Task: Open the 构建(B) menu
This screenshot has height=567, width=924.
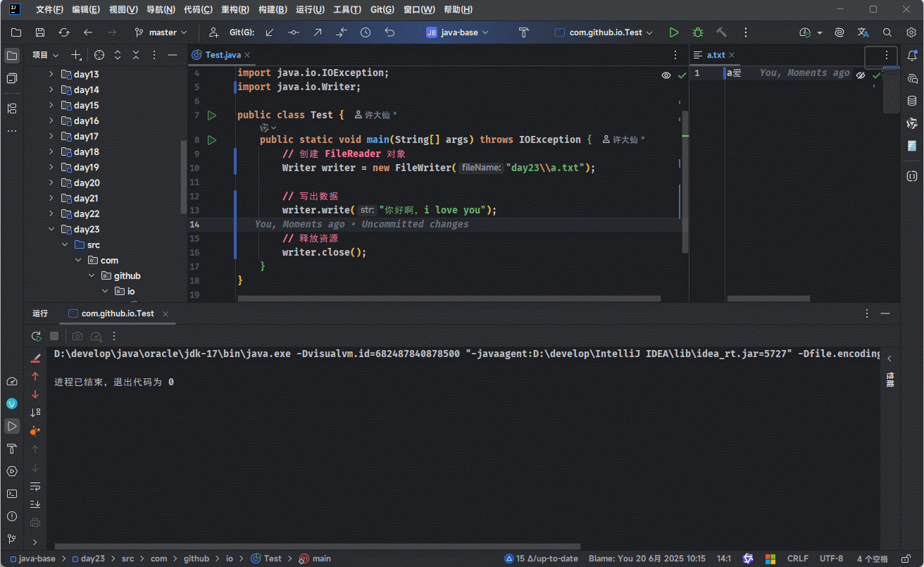Action: click(273, 10)
